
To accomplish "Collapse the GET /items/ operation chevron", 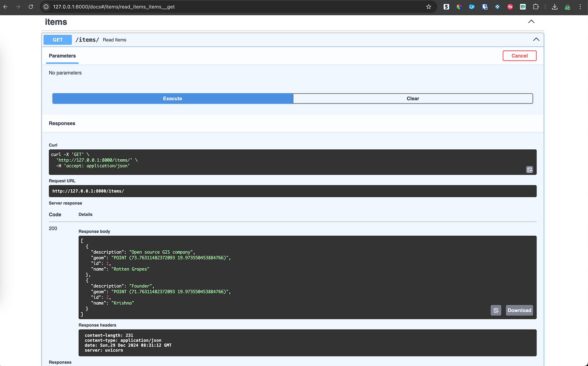I will tap(536, 40).
